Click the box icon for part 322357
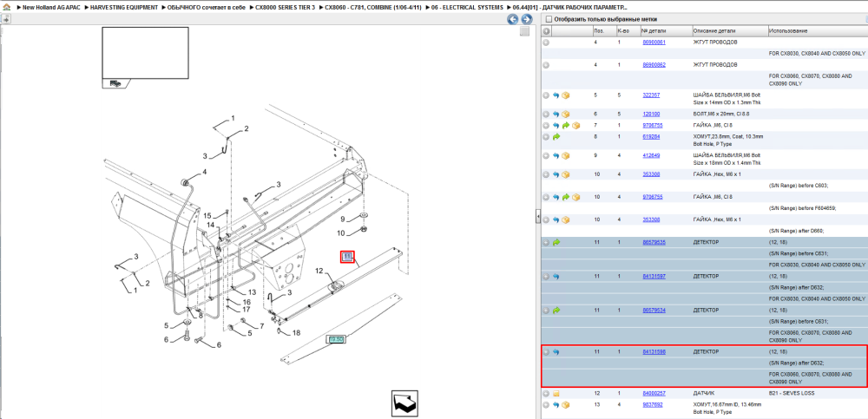868x419 pixels. tap(566, 95)
